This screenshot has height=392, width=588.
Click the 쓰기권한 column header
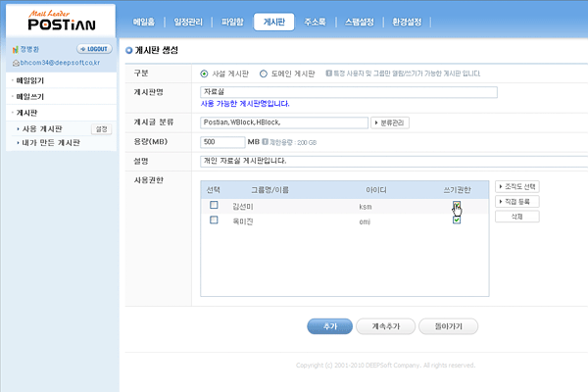[x=457, y=190]
